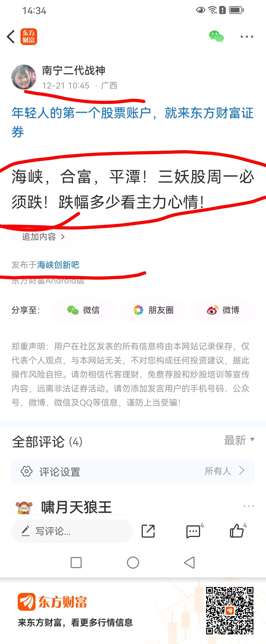The width and height of the screenshot is (266, 644).
Task: Expand 追加内容 section
Action: point(43,237)
